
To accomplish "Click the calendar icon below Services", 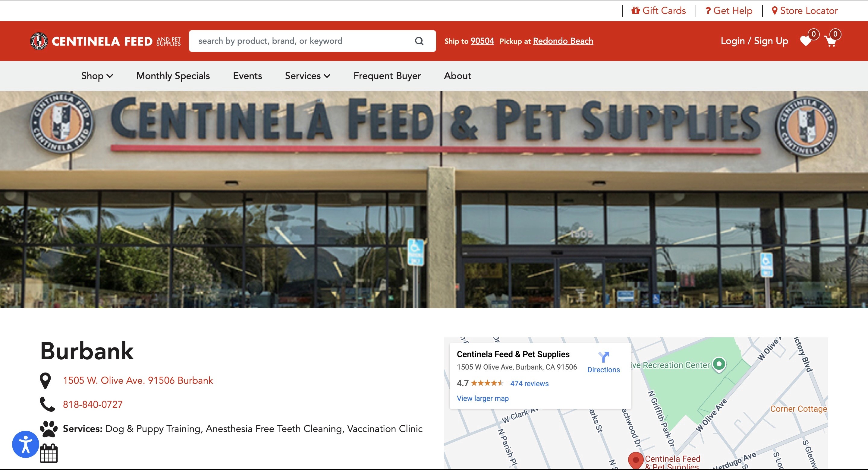I will [49, 453].
